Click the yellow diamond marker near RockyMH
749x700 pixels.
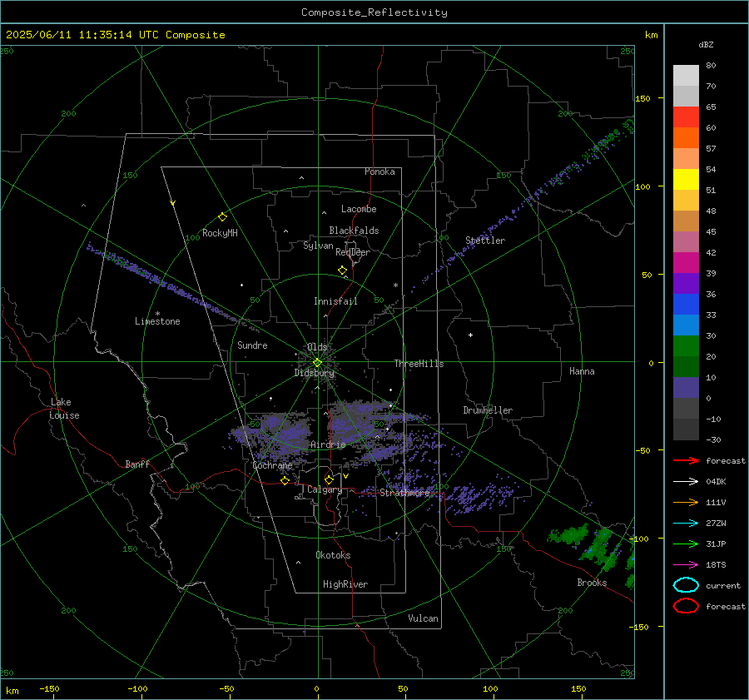pos(222,217)
